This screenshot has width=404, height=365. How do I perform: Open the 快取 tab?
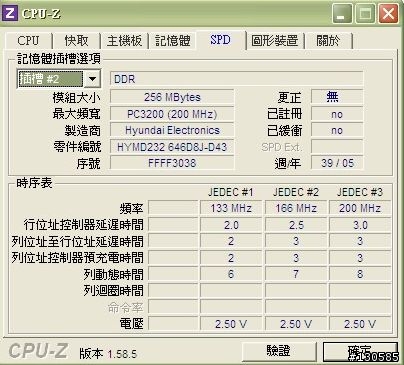coord(76,41)
